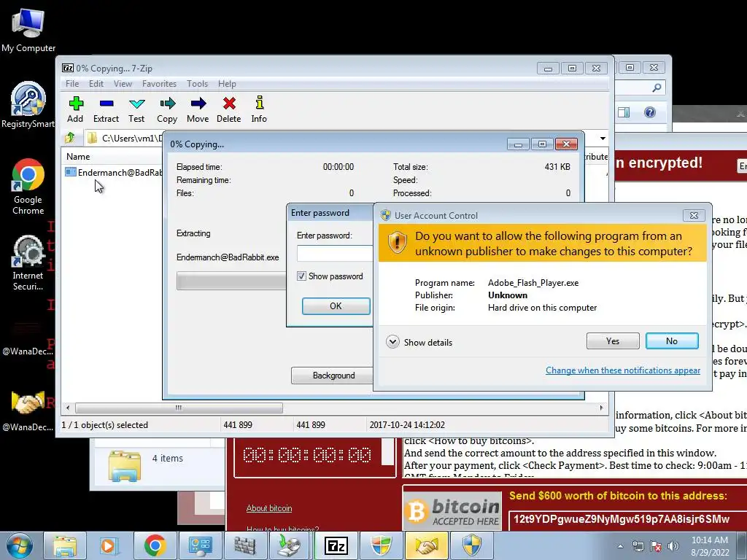Open Internet Security desktop shortcut

click(28, 262)
